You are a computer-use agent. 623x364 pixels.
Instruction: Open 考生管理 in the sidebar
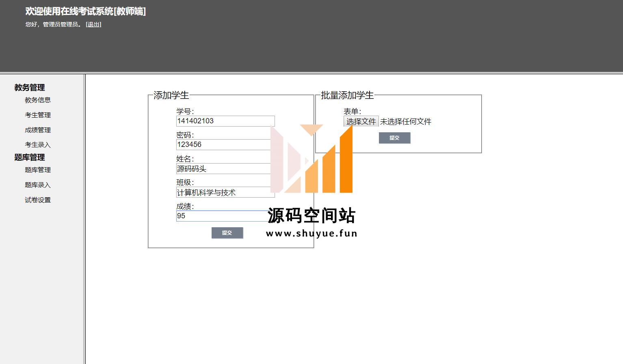pyautogui.click(x=38, y=115)
